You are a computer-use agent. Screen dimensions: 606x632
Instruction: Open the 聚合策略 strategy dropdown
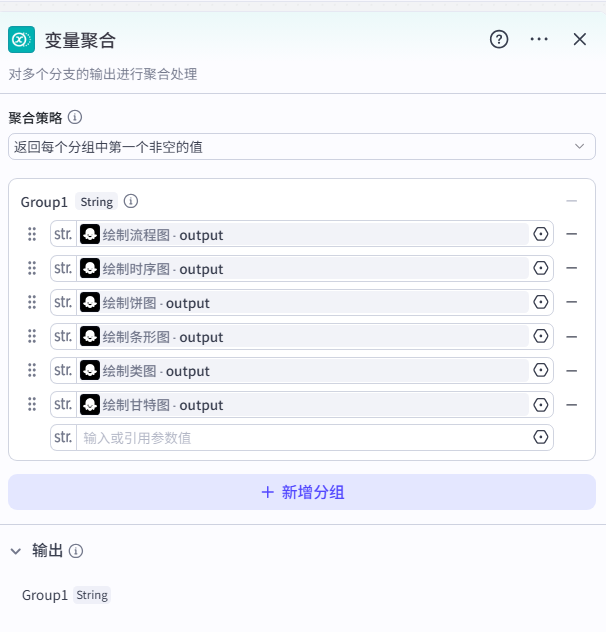click(x=302, y=147)
